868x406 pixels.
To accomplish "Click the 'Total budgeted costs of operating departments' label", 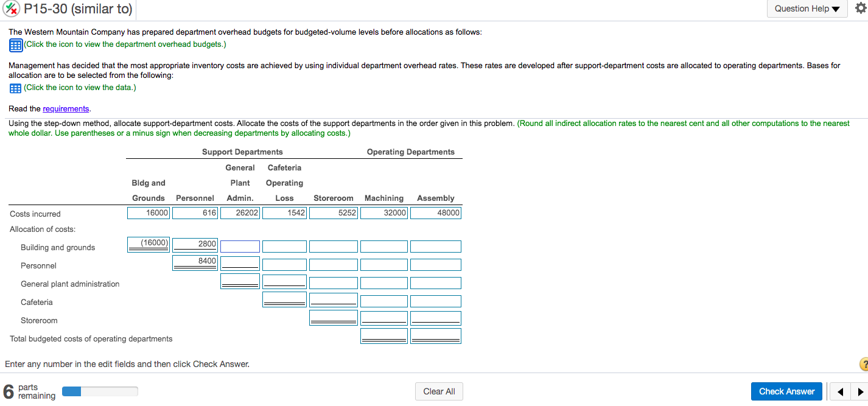I will [x=91, y=338].
